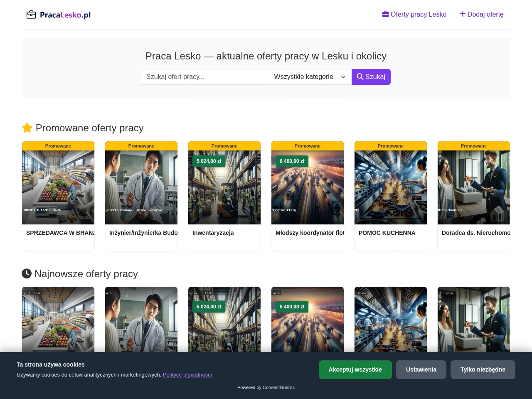
Task: Click the Szukaj search button
Action: 371,77
